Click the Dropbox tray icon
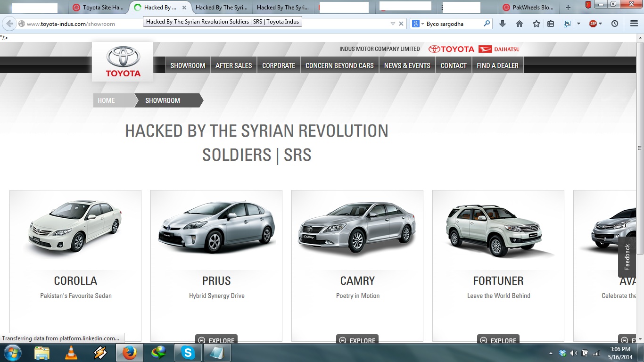 tap(562, 353)
